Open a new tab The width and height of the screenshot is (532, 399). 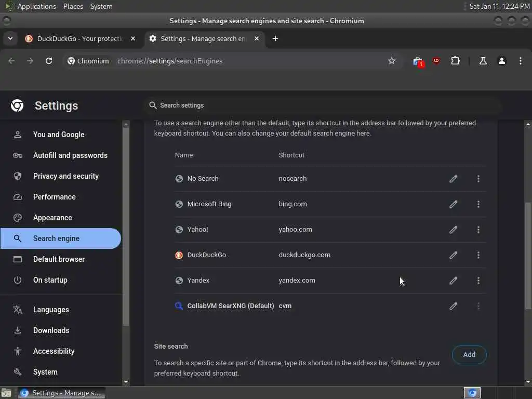pos(275,38)
